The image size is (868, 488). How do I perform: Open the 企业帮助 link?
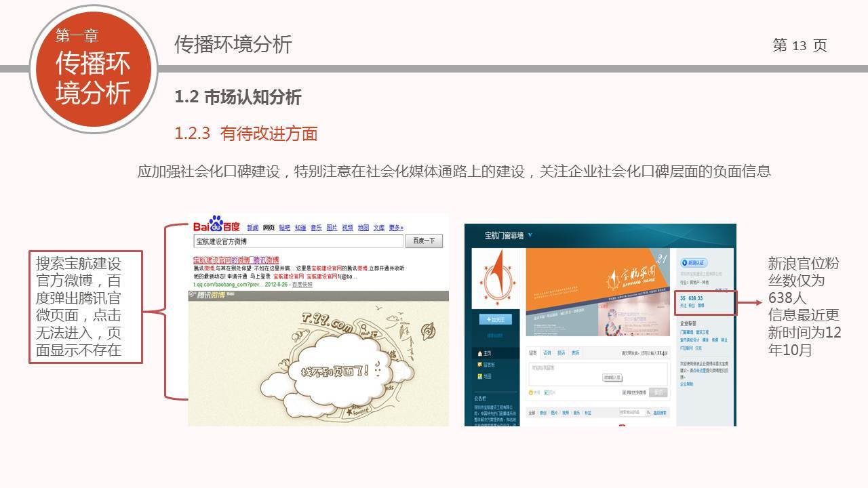pos(686,384)
